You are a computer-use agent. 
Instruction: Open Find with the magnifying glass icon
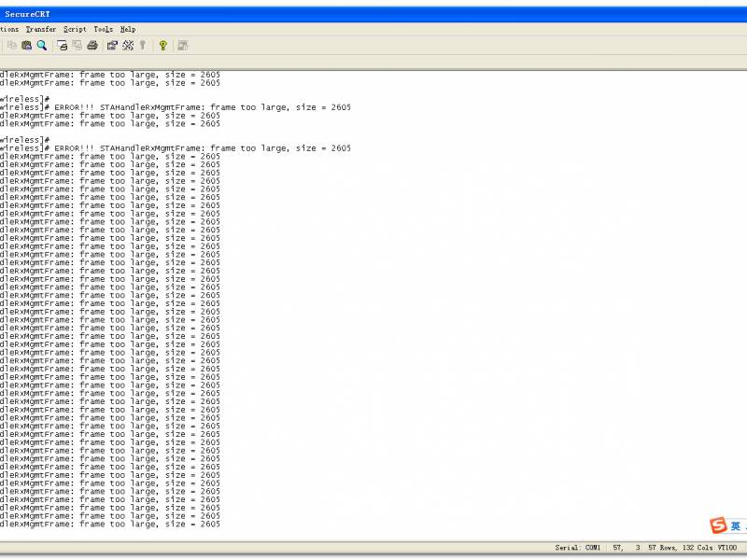[x=42, y=45]
